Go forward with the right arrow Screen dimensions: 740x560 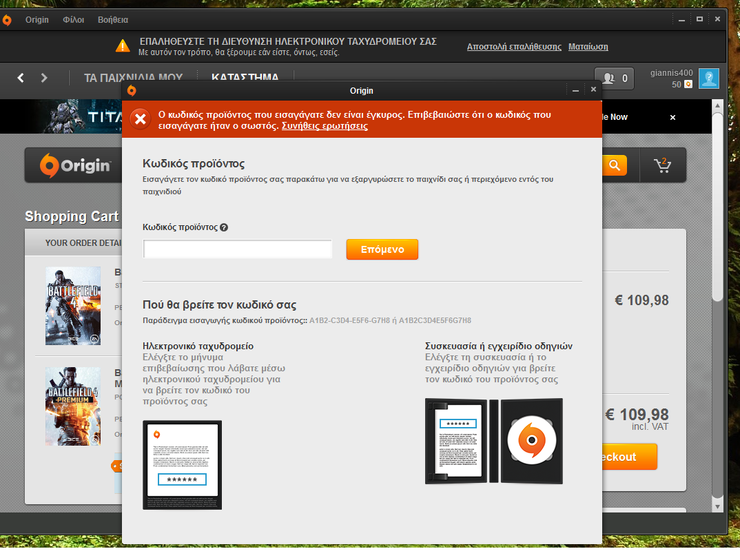pyautogui.click(x=44, y=78)
